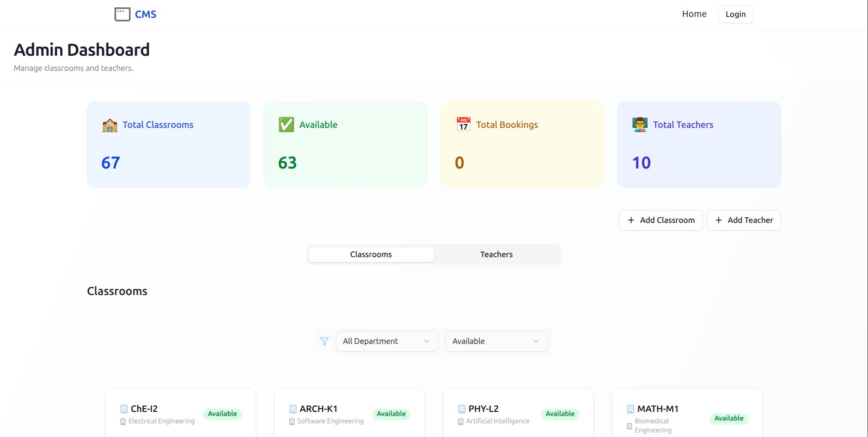
Task: Click the MATH-M1 classroom name
Action: pyautogui.click(x=658, y=409)
